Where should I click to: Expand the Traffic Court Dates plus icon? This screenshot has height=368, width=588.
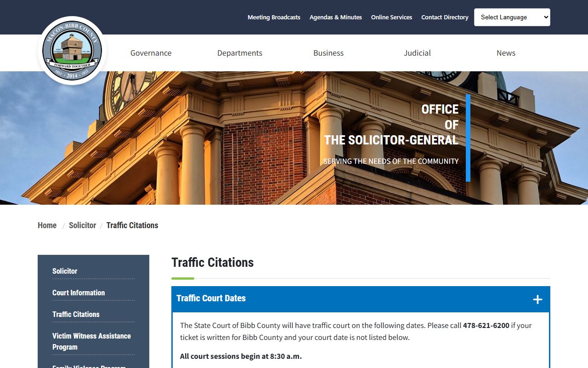[x=537, y=299]
